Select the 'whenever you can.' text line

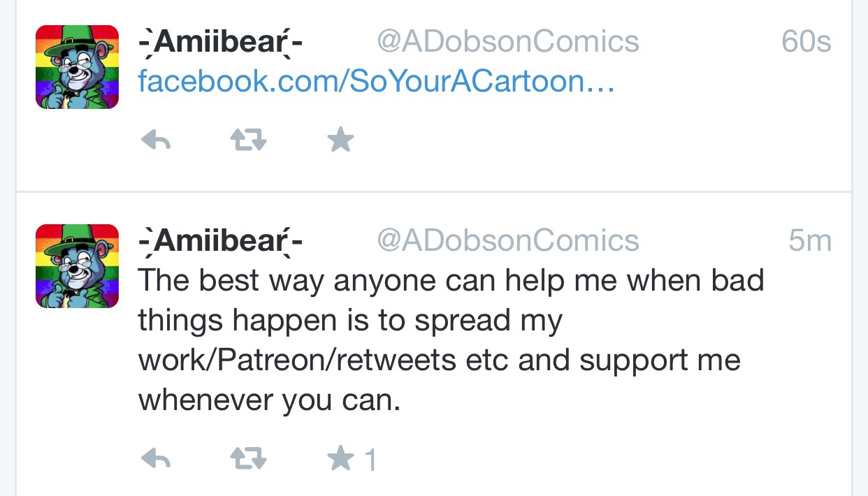270,401
